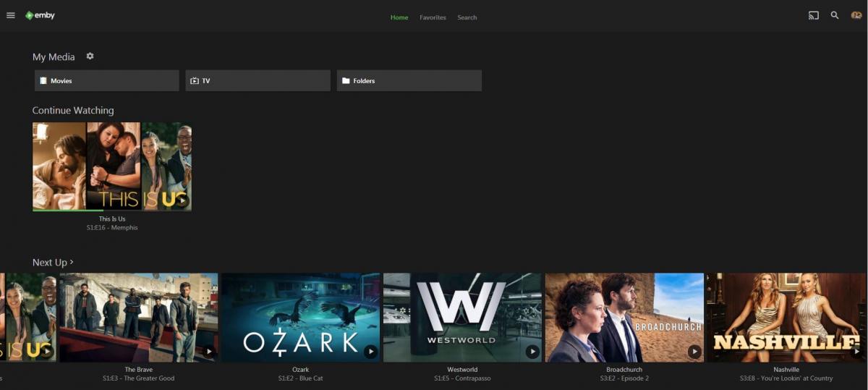The width and height of the screenshot is (868, 390).
Task: Open the TV library
Action: [258, 81]
